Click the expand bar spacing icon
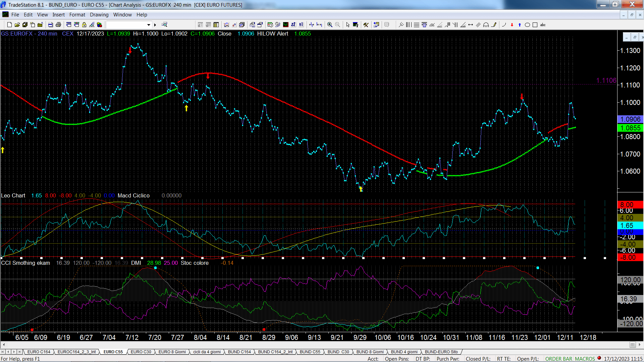This screenshot has width=644, height=362. tap(319, 25)
